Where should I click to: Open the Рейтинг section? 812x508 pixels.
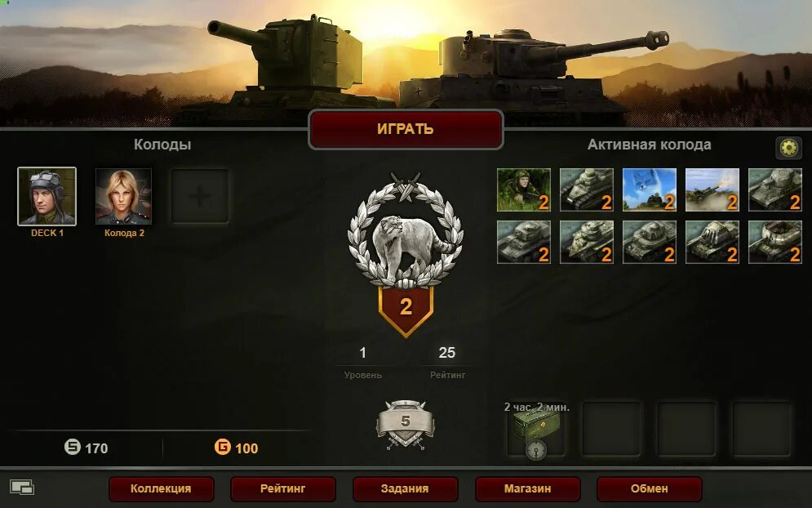282,488
